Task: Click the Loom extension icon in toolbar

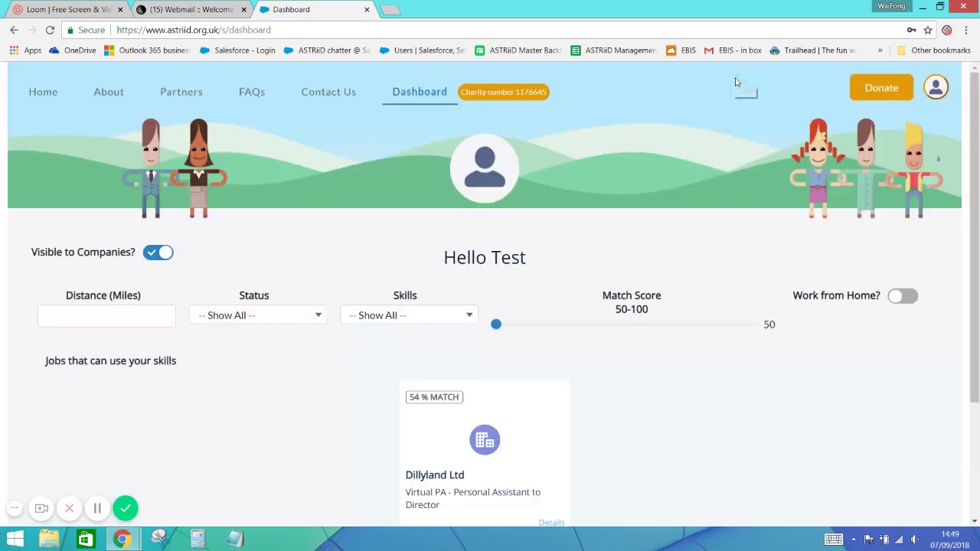Action: coord(947,30)
